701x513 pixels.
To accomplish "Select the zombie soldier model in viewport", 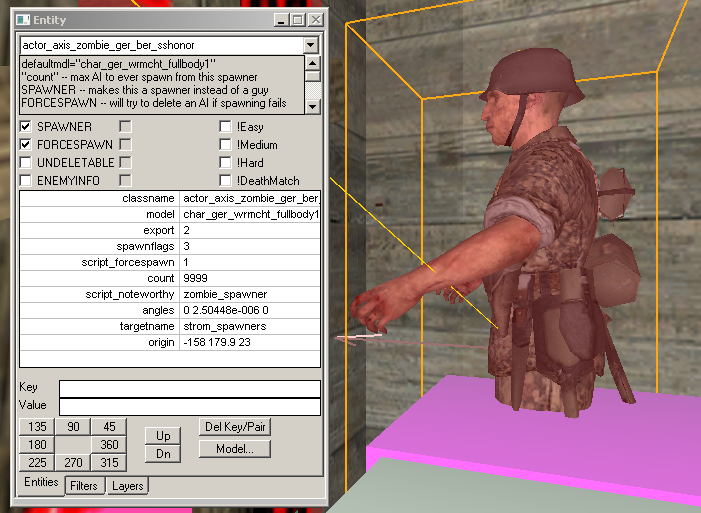I will [536, 233].
